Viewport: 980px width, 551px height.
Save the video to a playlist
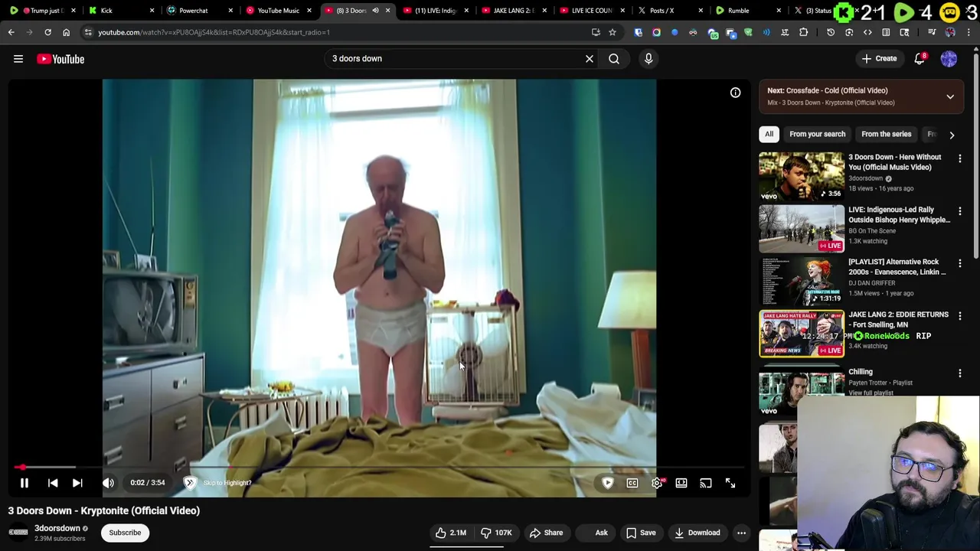click(640, 533)
